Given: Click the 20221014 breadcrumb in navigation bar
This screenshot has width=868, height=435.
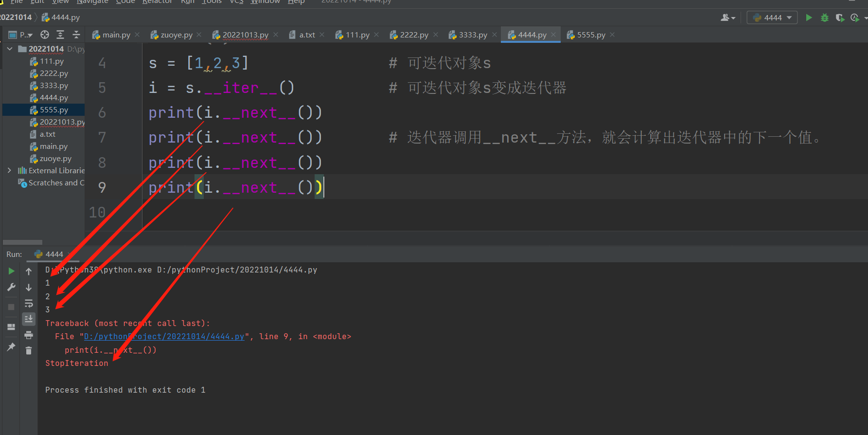Looking at the screenshot, I should (x=16, y=18).
